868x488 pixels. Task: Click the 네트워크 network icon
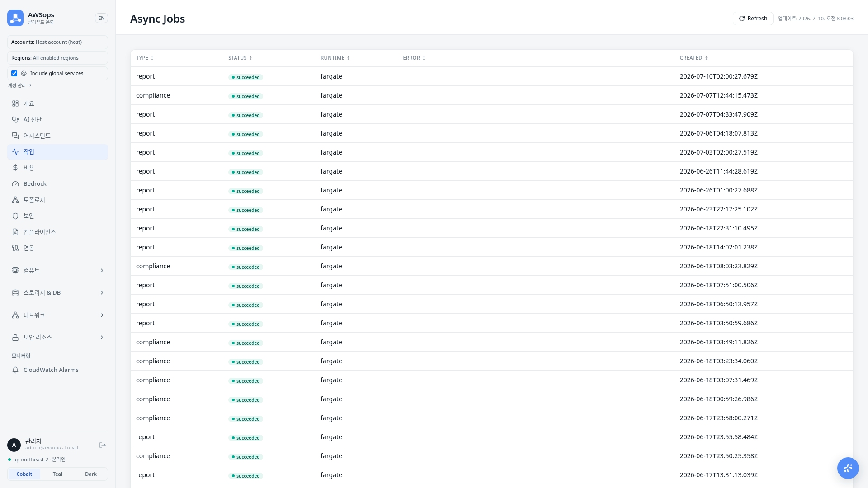(x=15, y=315)
